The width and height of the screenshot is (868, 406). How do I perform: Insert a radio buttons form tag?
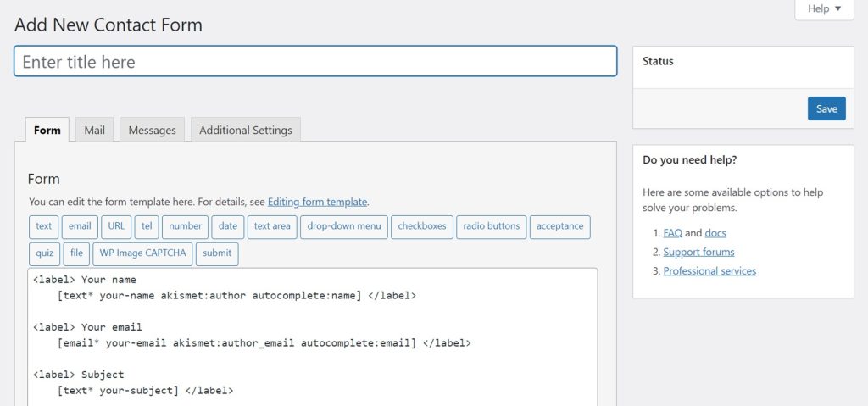click(491, 226)
